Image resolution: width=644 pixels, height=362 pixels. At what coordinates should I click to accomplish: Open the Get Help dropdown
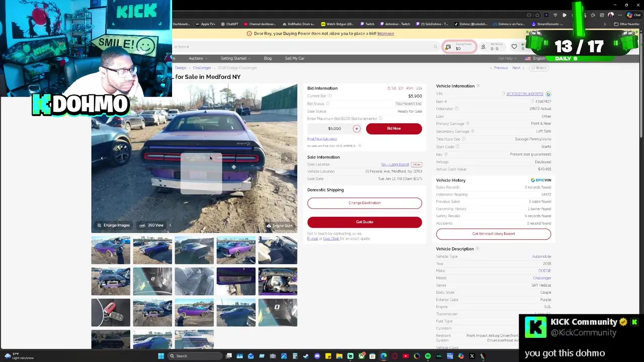point(507,58)
